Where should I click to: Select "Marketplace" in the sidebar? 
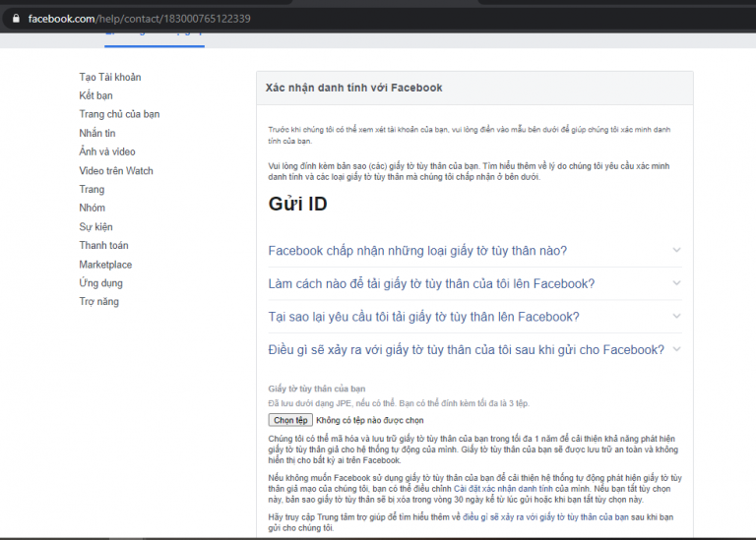pyautogui.click(x=105, y=265)
